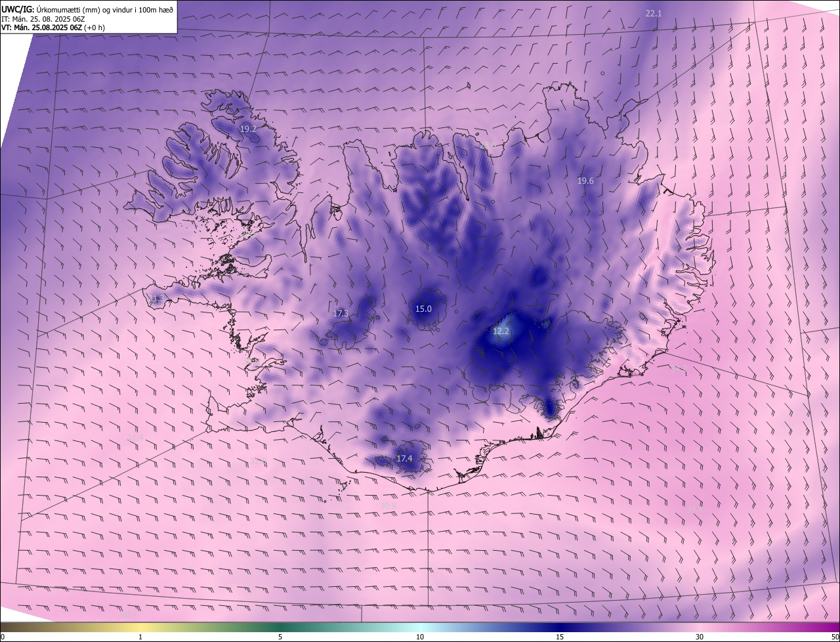Click the 12.2 value in the light-blue minimum
The height and width of the screenshot is (642, 840).
point(501,332)
